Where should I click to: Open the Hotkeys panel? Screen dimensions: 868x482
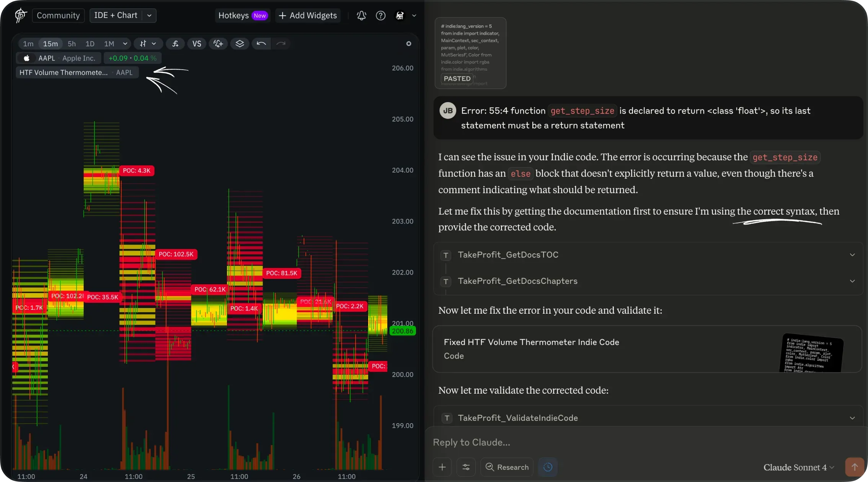coord(242,15)
